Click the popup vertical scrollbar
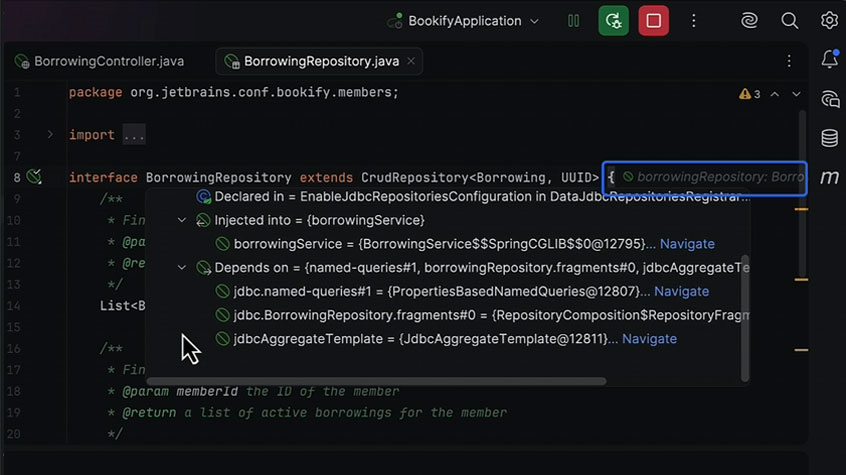 pos(745,318)
